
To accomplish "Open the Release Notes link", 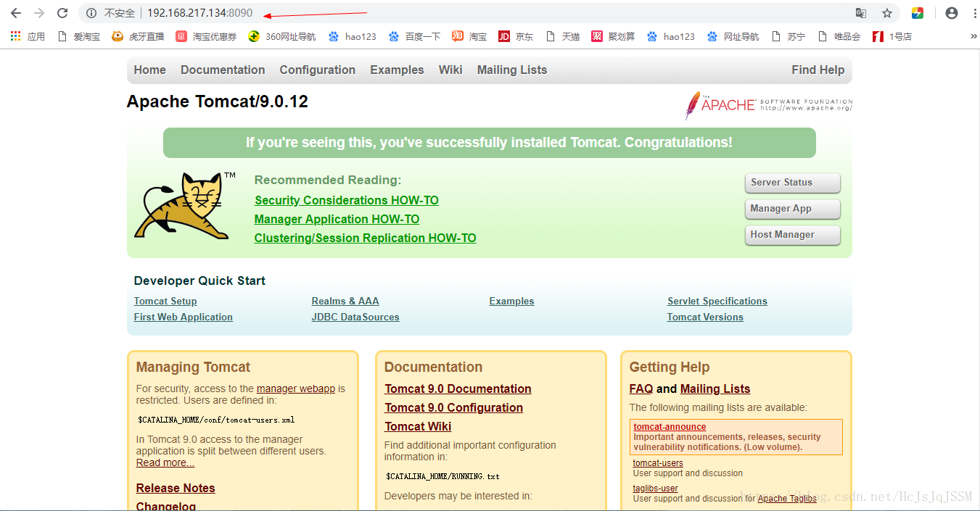I will click(x=176, y=488).
